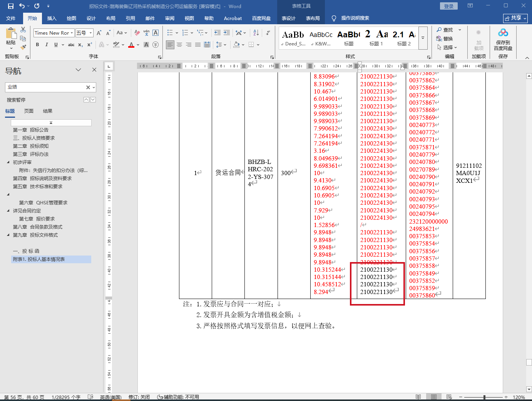Collapse the 详见合同约定 heading in navigation

point(8,211)
